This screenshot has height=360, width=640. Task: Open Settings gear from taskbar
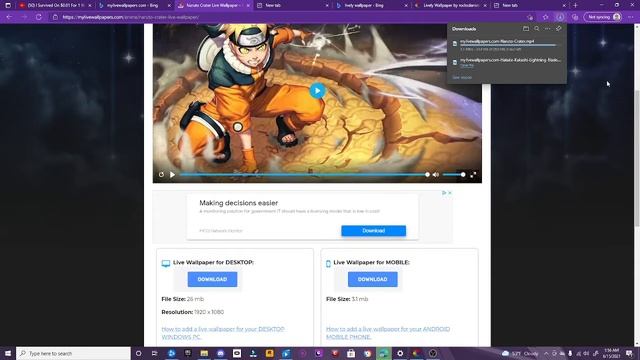(400, 353)
